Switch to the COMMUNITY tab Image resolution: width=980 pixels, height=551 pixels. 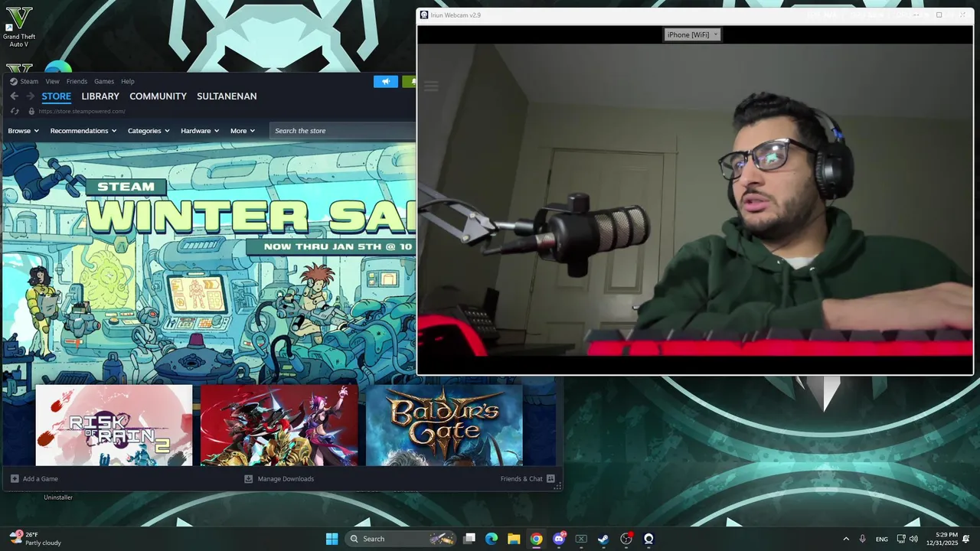(x=158, y=96)
